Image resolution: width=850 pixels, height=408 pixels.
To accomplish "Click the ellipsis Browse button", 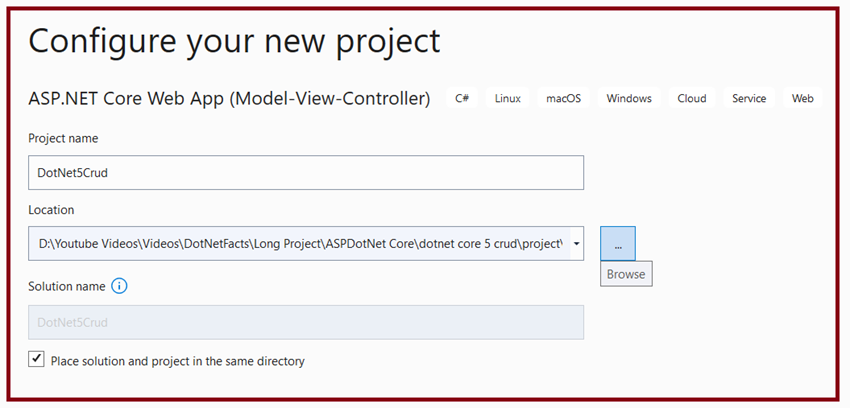I will pyautogui.click(x=618, y=244).
